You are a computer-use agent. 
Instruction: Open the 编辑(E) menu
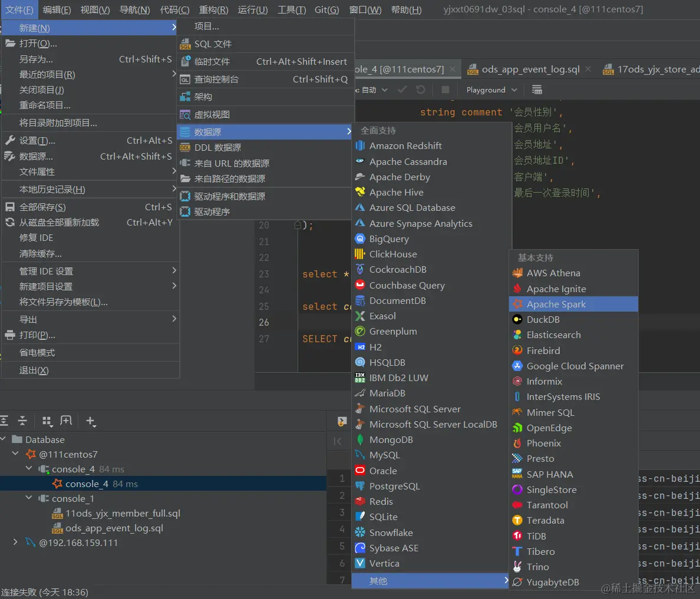point(57,9)
